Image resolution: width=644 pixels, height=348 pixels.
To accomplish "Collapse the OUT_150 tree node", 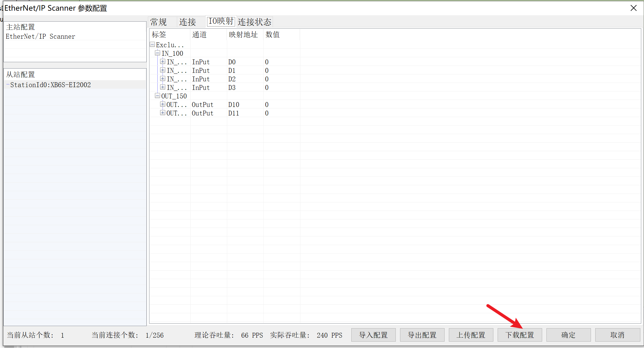I will point(158,96).
